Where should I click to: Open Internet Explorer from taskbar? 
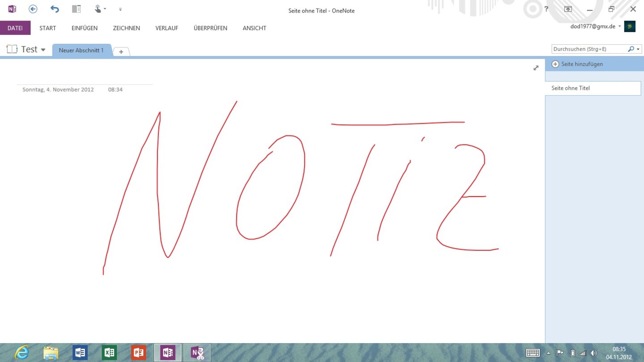click(x=22, y=353)
